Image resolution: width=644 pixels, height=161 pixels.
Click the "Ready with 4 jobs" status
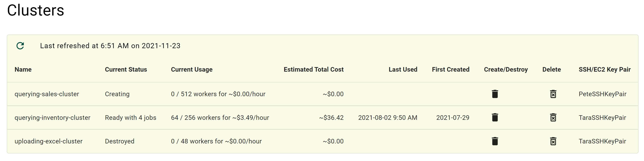(x=130, y=118)
